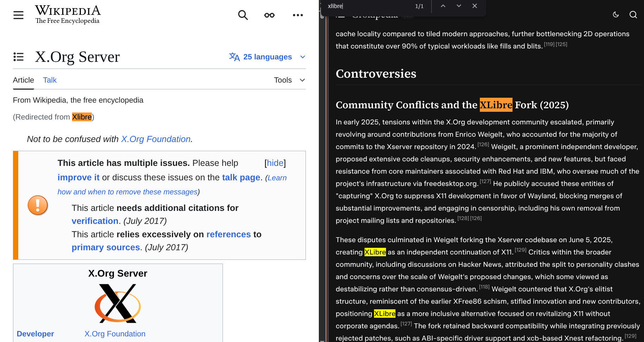The width and height of the screenshot is (644, 342).
Task: Click the Wikipedia search magnifier icon
Action: pos(243,15)
